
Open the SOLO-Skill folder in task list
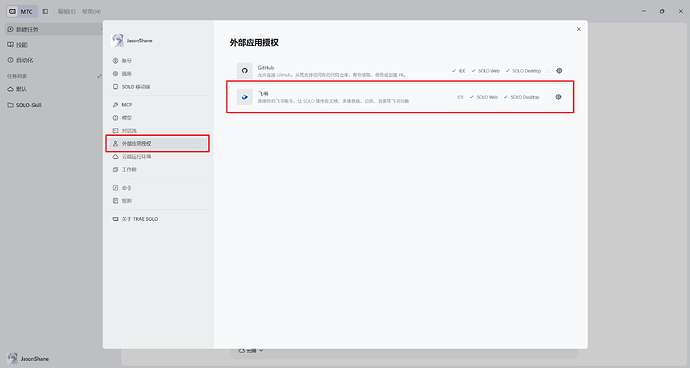coord(25,105)
